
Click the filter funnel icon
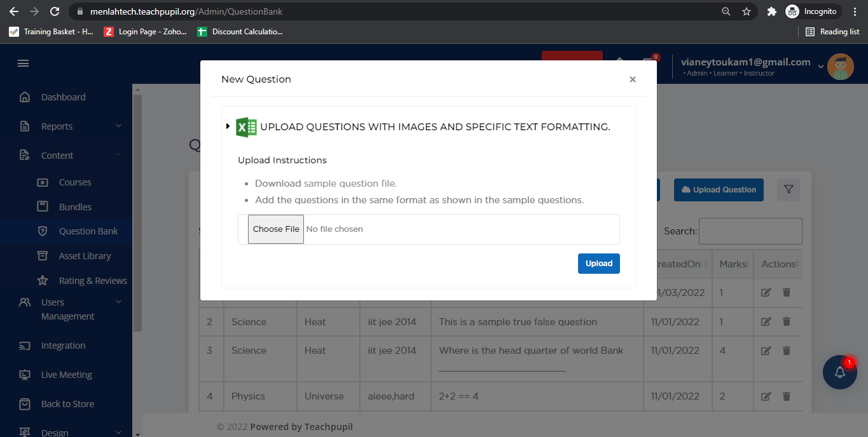point(789,189)
